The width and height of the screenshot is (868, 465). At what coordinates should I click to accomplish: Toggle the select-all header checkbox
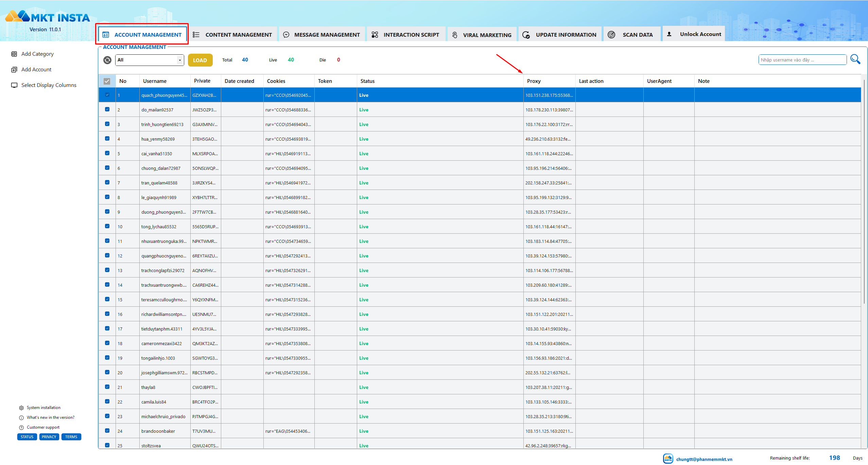(107, 81)
